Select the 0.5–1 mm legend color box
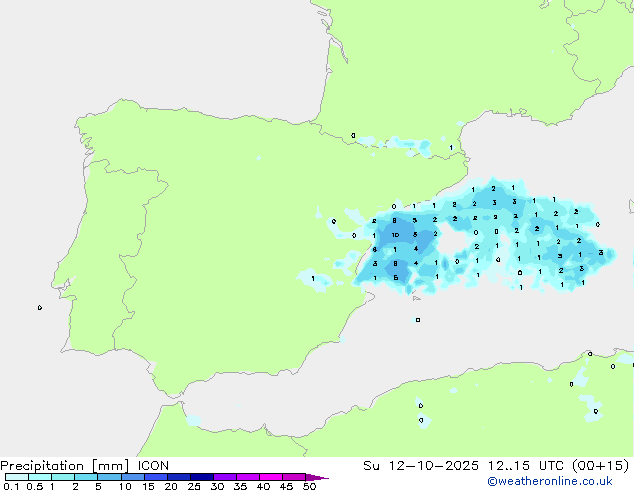Image resolution: width=634 pixels, height=490 pixels. point(40,477)
